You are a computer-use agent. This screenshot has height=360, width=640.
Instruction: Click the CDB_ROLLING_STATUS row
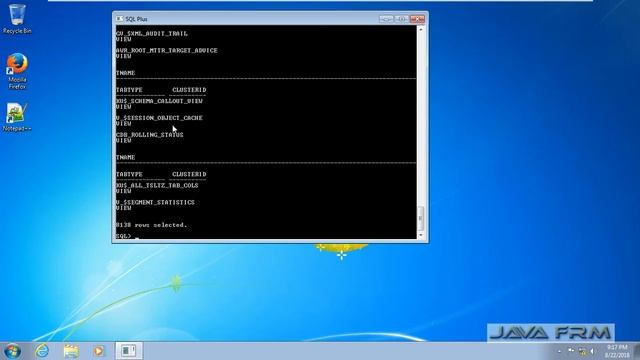click(149, 135)
